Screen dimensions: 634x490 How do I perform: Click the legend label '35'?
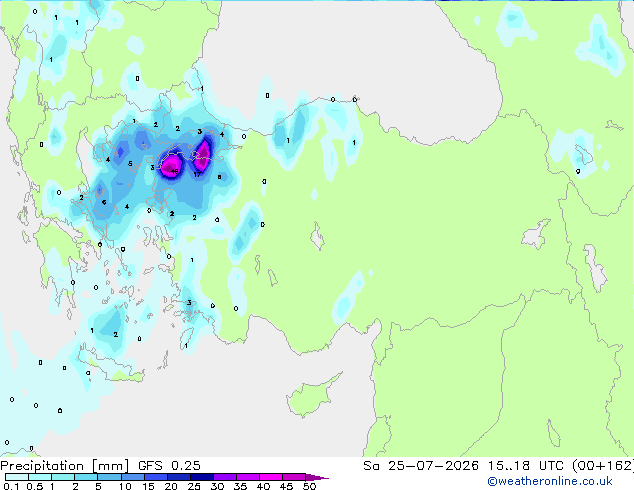240,486
